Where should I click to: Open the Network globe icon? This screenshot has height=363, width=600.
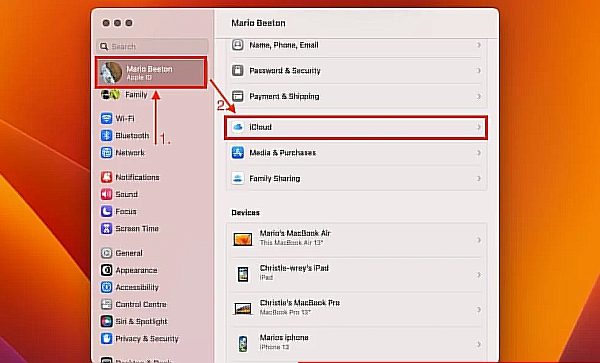point(106,153)
